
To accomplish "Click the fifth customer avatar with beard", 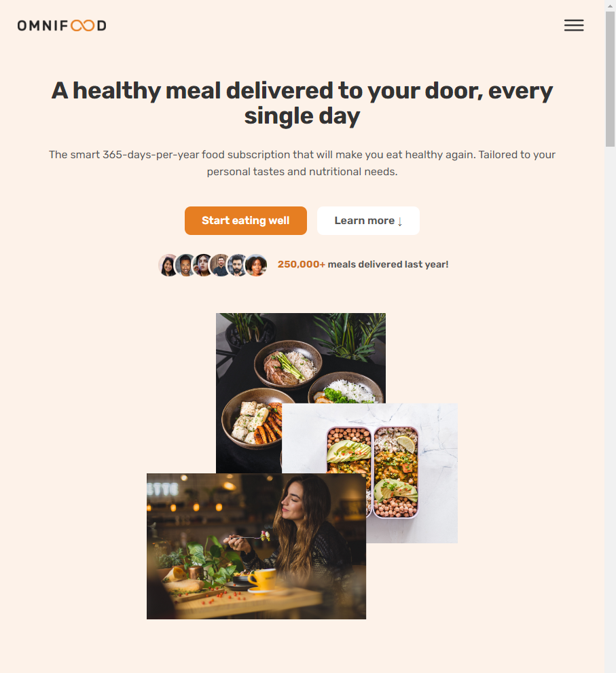I will click(238, 266).
